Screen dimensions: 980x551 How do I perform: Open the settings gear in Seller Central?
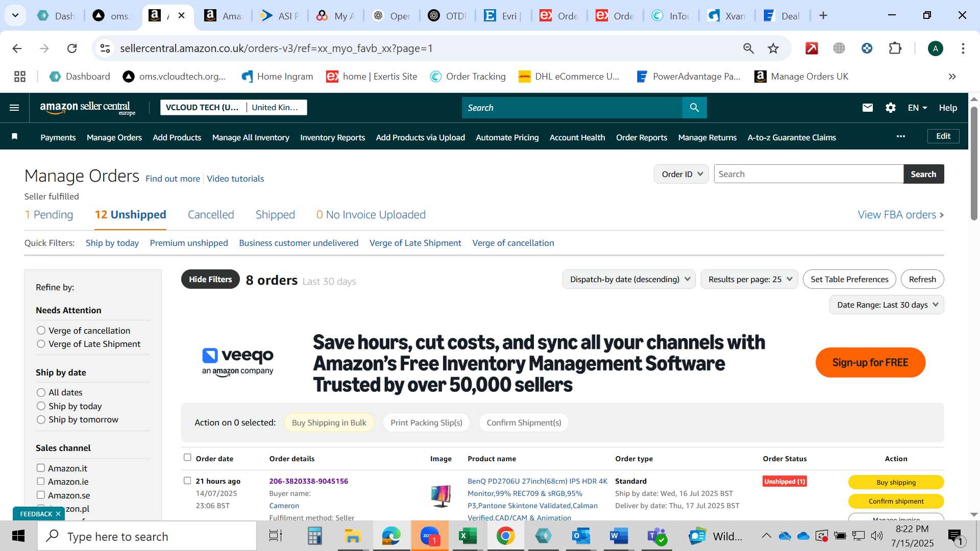tap(891, 108)
